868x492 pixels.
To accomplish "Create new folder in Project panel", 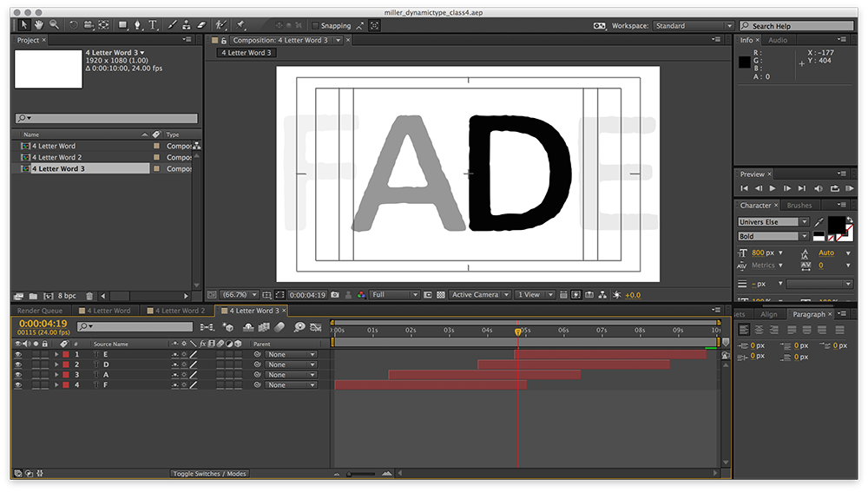I will point(33,296).
